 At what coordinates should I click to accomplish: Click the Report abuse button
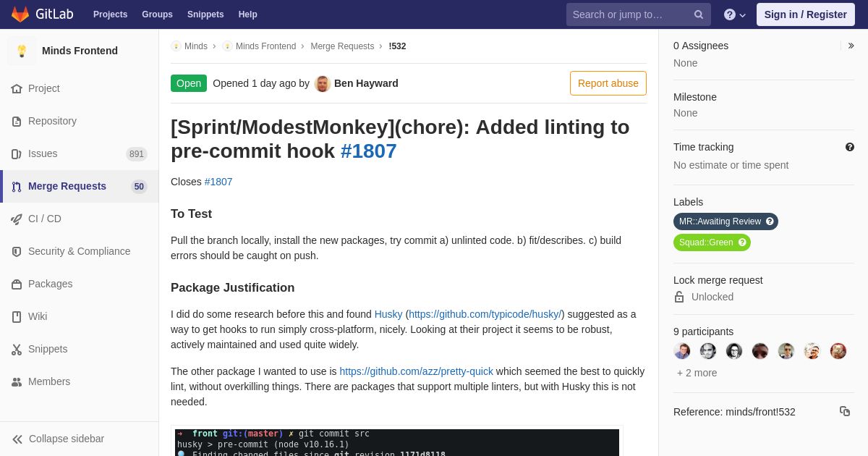pos(608,83)
